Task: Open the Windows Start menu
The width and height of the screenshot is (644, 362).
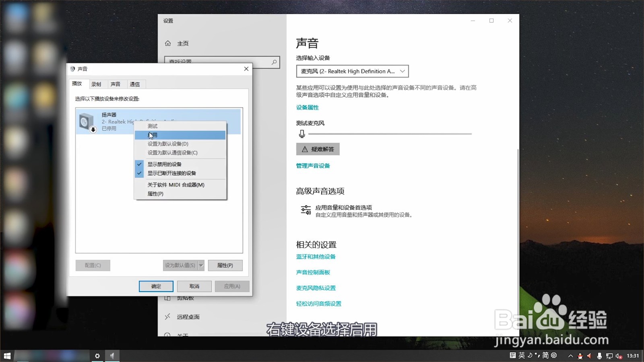Action: tap(7, 356)
